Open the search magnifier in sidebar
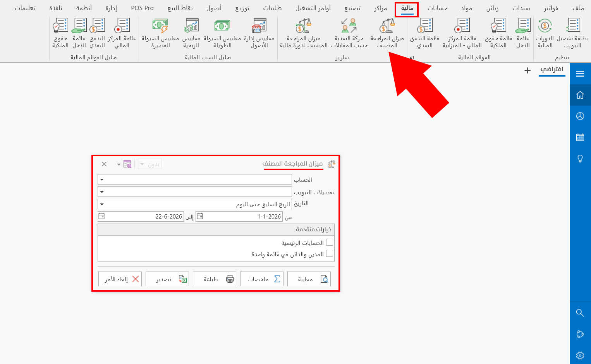Viewport: 591px width, 364px height. click(580, 313)
